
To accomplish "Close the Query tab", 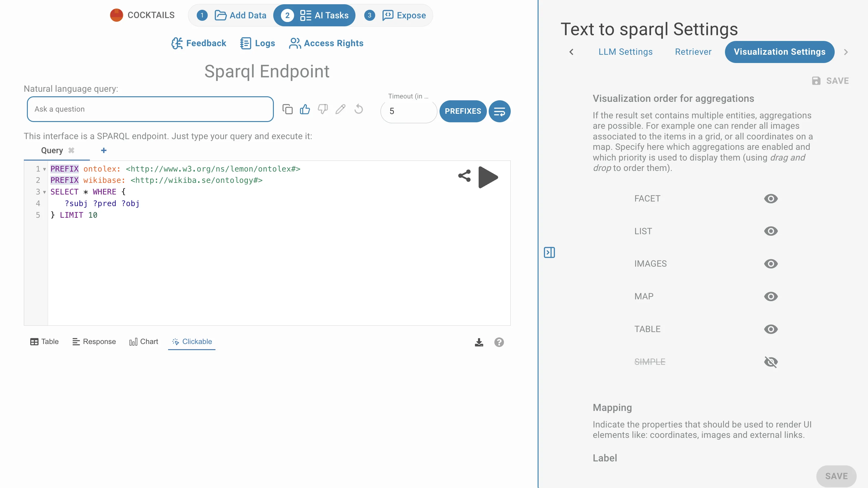I will pyautogui.click(x=71, y=150).
